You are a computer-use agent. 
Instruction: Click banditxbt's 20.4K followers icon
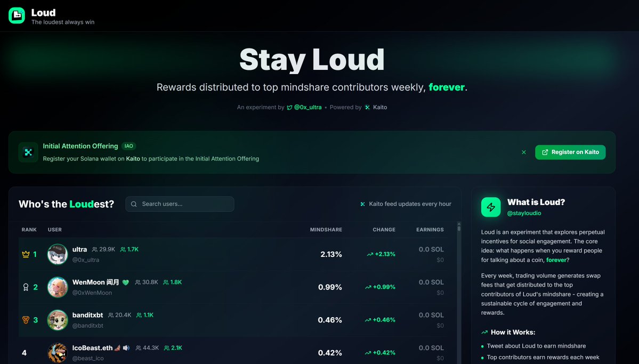[111, 315]
